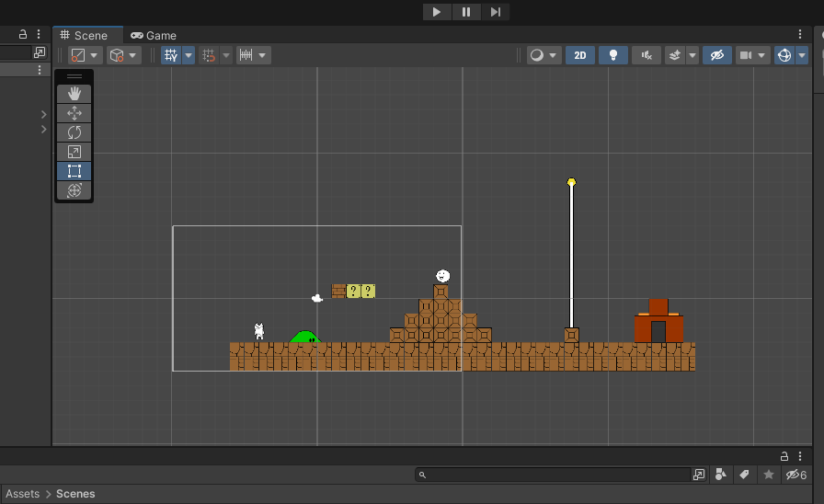Screen dimensions: 824x504
Task: Toggle hidden objects visibility eye icon
Action: click(x=717, y=55)
